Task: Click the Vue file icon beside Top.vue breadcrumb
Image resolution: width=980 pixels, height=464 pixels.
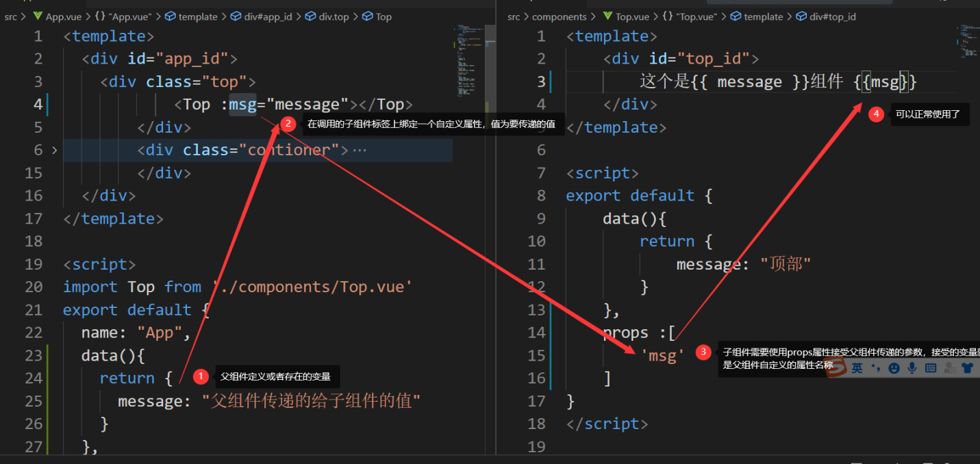Action: (607, 16)
